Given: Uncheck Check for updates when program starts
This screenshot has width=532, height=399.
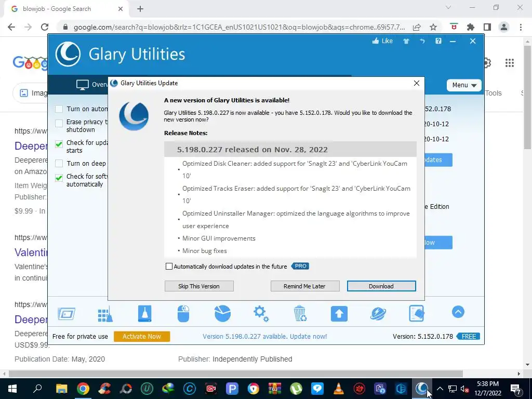Looking at the screenshot, I should click(59, 144).
